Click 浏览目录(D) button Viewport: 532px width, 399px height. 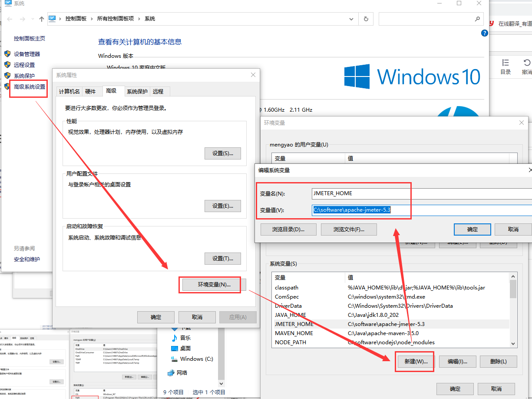pos(288,229)
